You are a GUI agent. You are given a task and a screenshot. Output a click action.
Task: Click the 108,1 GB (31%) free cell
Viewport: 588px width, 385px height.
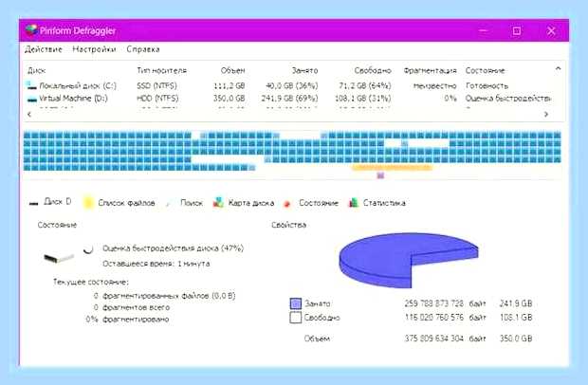pos(362,99)
